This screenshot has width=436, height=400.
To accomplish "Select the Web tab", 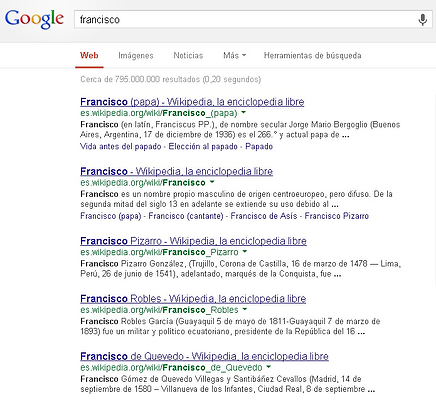I will pos(89,55).
